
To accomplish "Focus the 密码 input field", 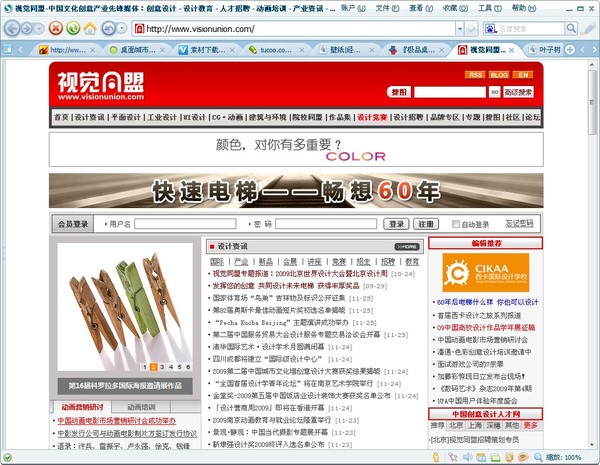I will [x=326, y=224].
